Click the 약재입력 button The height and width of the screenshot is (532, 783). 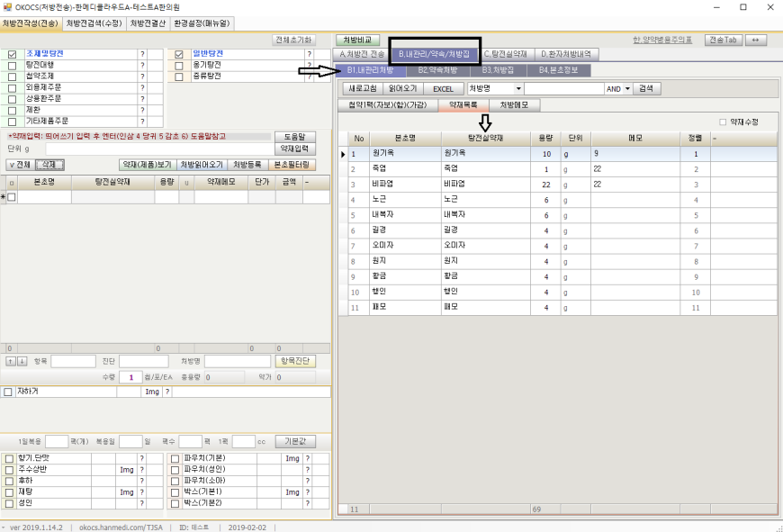coord(294,149)
